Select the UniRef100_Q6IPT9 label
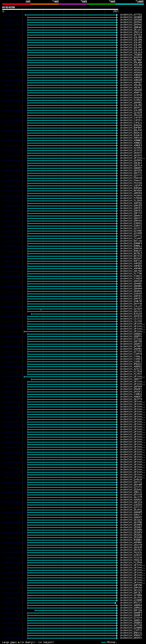The width and height of the screenshot is (146, 644). (131, 399)
